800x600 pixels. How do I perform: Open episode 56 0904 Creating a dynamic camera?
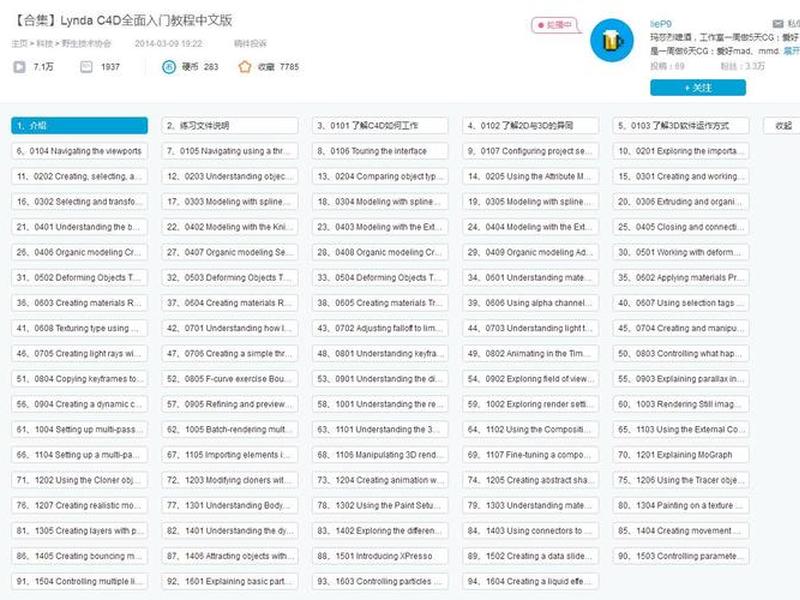click(80, 404)
